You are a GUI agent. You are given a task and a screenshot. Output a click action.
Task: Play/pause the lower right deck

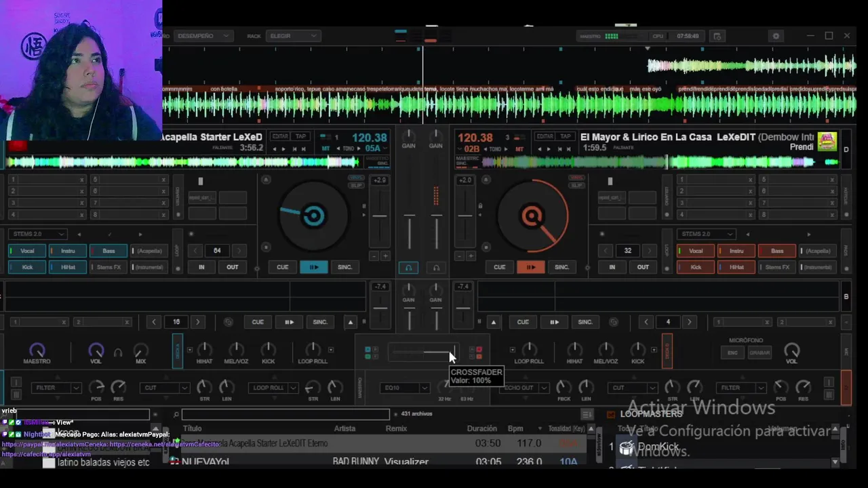tap(554, 322)
